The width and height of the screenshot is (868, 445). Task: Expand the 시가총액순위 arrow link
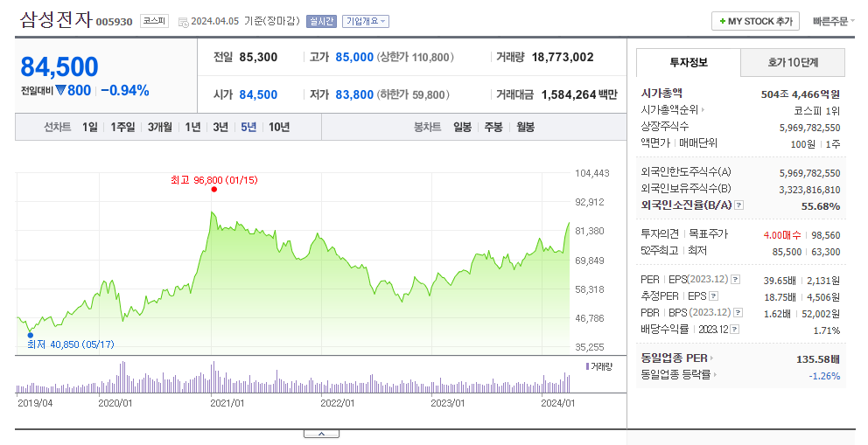coord(703,109)
